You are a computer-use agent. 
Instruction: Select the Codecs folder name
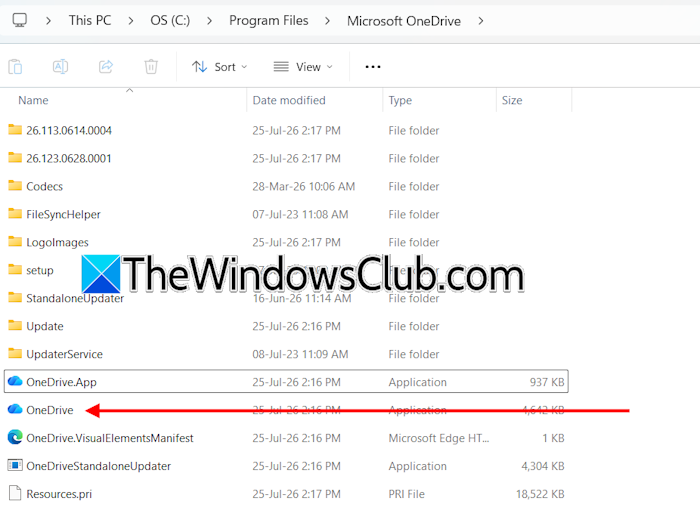tap(45, 187)
